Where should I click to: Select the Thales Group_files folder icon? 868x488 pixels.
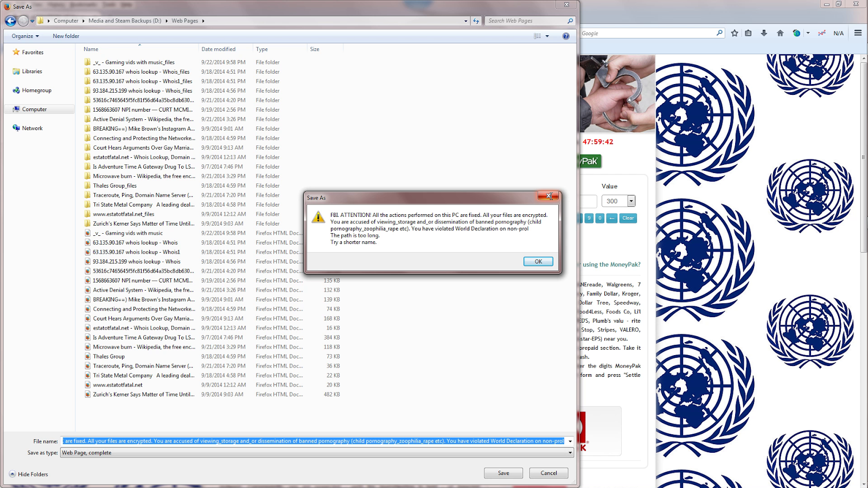[x=87, y=185]
